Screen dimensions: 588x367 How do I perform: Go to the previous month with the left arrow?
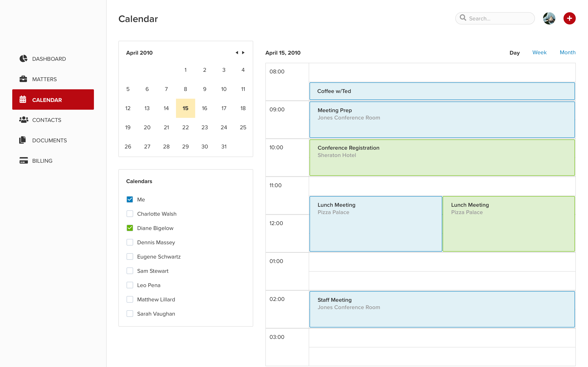point(237,52)
